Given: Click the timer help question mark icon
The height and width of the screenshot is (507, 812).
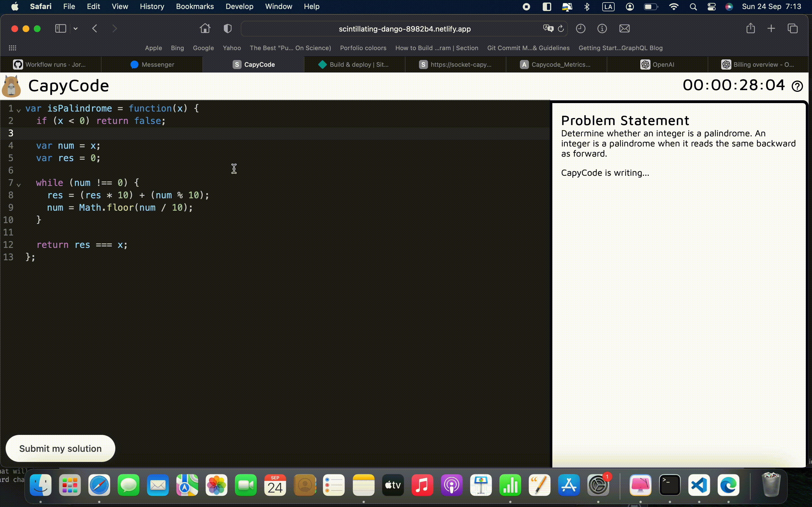Looking at the screenshot, I should point(797,86).
